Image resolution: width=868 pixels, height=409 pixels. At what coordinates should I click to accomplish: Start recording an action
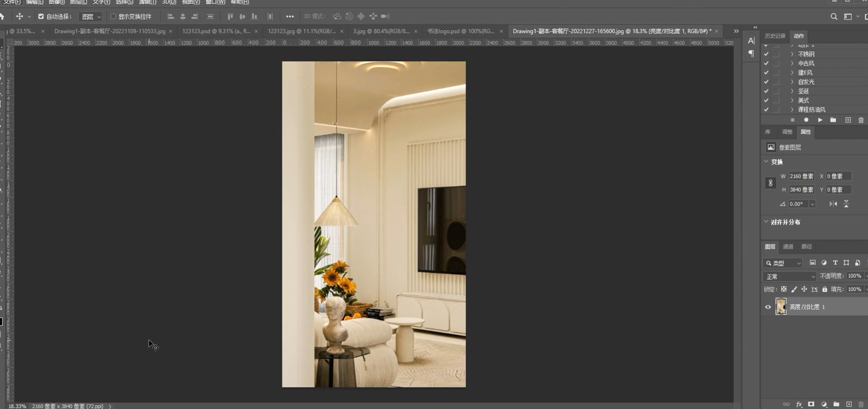point(806,120)
